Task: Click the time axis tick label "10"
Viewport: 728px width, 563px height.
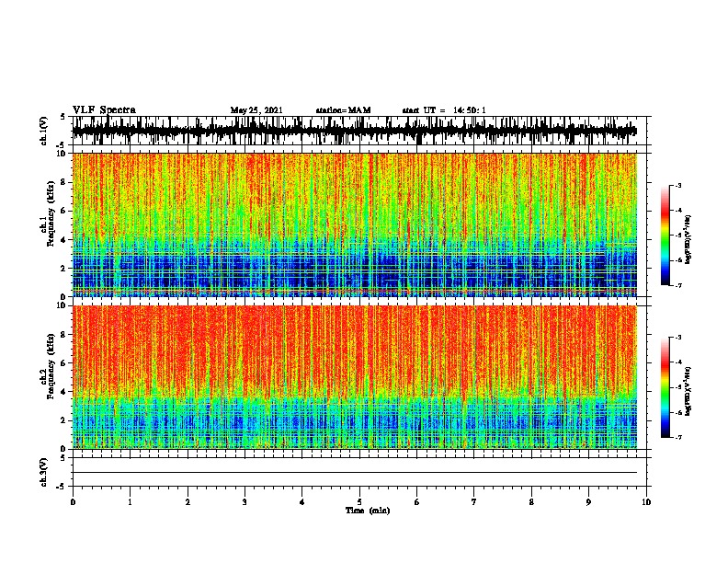Action: pyautogui.click(x=646, y=502)
